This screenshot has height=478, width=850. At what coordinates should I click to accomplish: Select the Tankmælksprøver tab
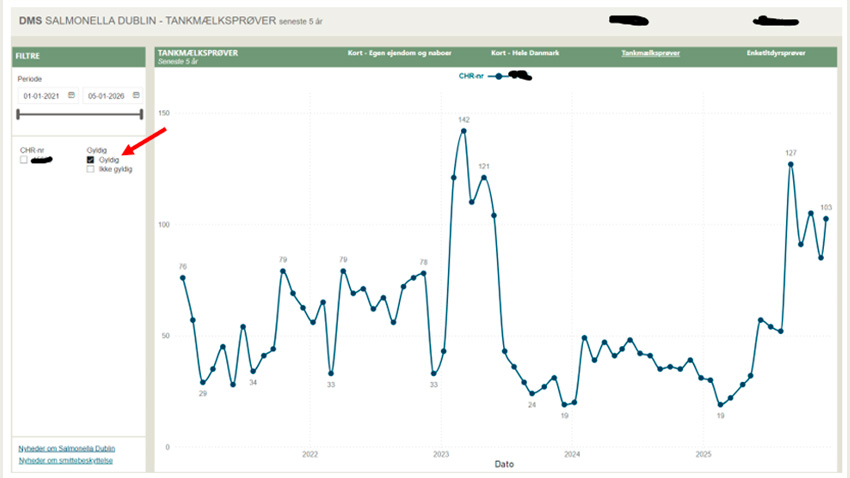pyautogui.click(x=651, y=52)
